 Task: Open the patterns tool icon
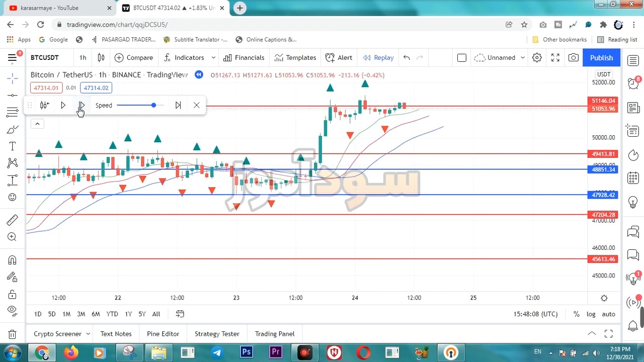(x=13, y=163)
